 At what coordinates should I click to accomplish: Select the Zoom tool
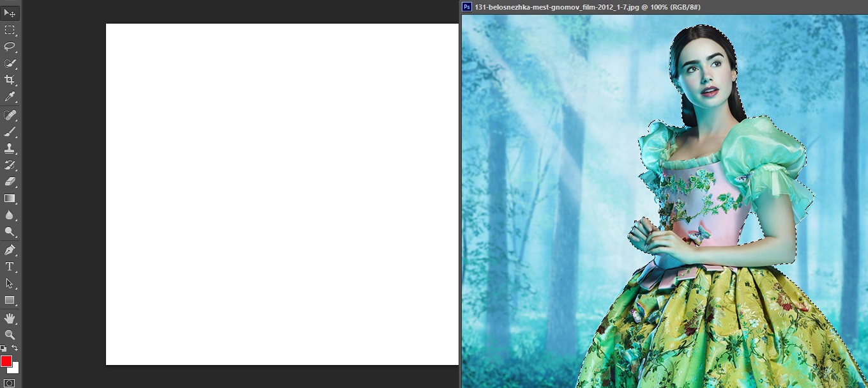pos(10,334)
